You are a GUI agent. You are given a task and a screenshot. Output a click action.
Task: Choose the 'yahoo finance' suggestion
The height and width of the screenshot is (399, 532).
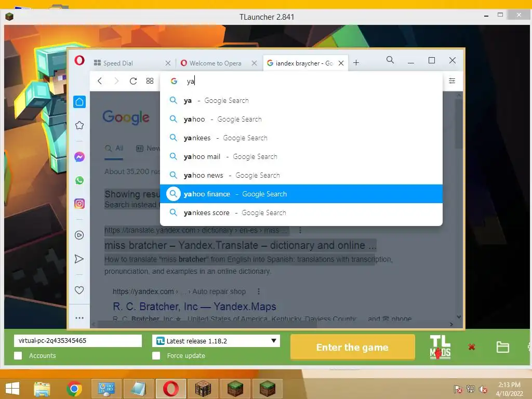tap(301, 194)
